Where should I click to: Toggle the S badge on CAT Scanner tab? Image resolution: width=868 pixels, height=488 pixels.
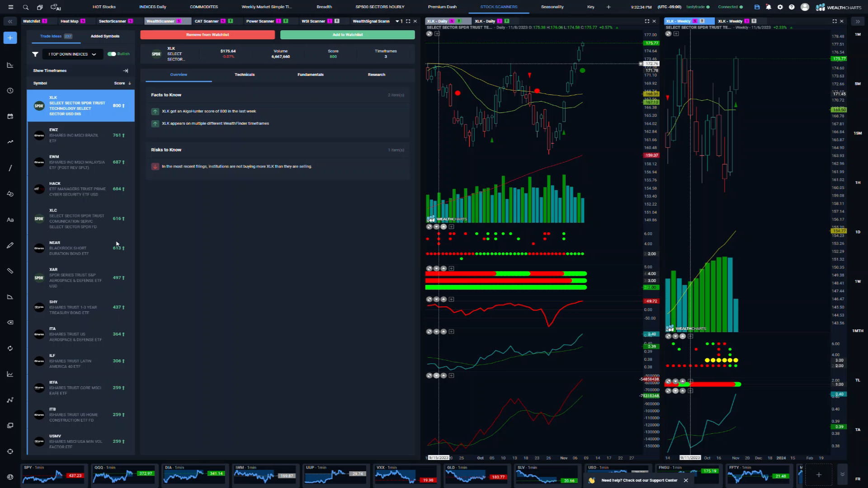click(x=223, y=21)
